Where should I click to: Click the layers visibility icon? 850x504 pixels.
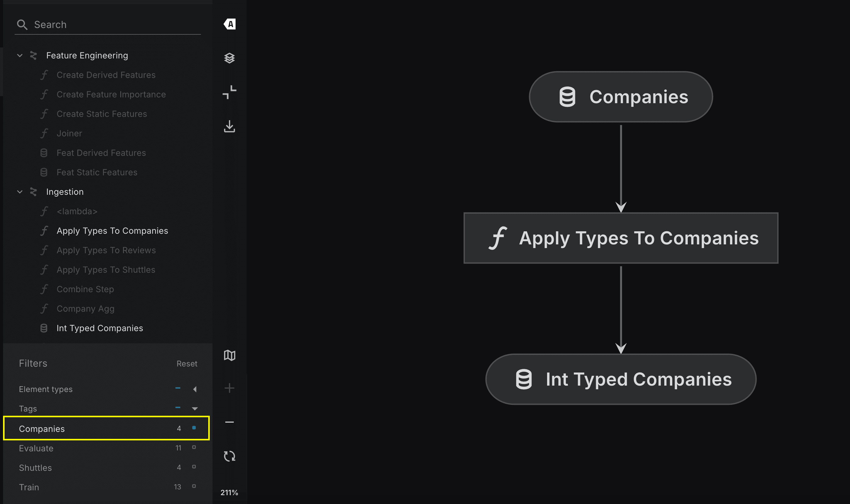point(230,58)
